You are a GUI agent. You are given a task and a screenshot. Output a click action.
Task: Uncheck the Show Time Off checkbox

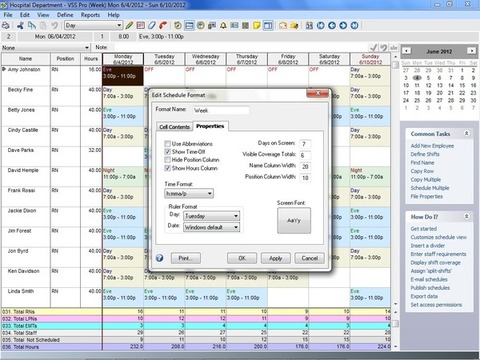[167, 152]
